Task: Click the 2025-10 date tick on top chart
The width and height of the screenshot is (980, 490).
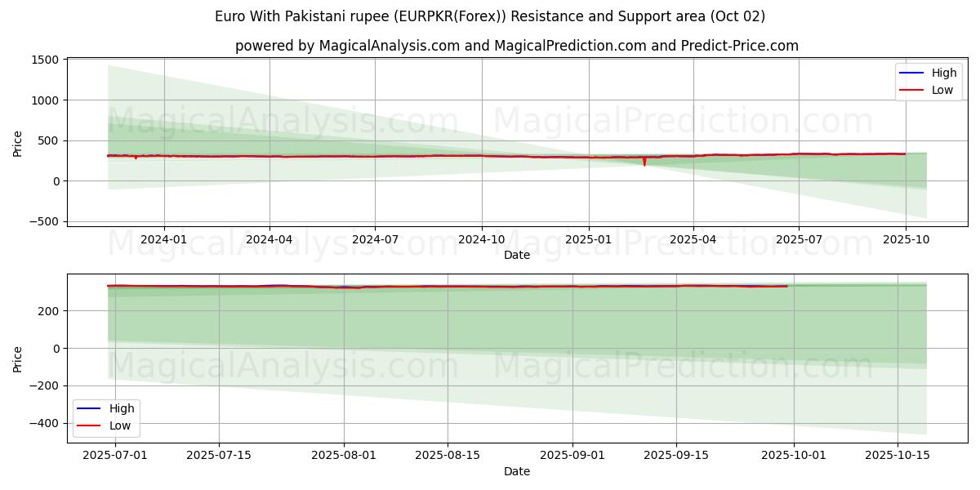Action: click(905, 240)
